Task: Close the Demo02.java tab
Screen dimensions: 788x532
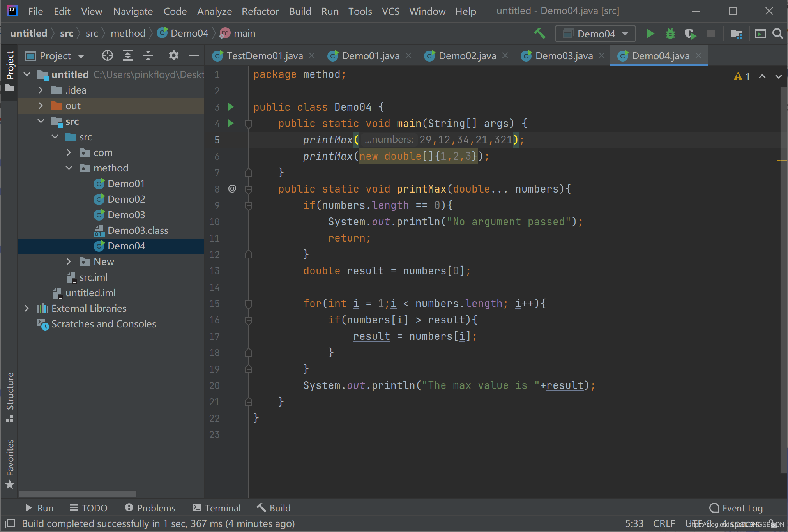Action: point(505,55)
